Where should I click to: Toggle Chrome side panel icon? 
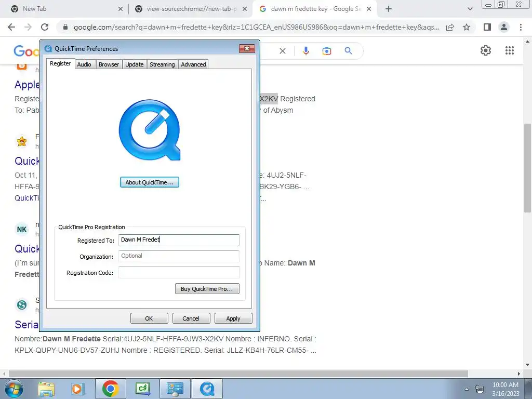tap(487, 27)
